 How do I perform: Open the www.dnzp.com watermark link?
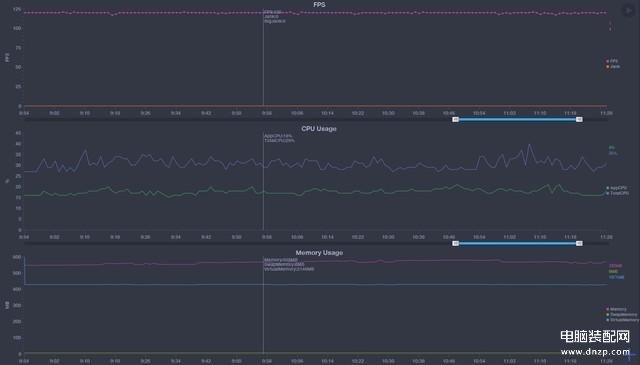(x=595, y=352)
